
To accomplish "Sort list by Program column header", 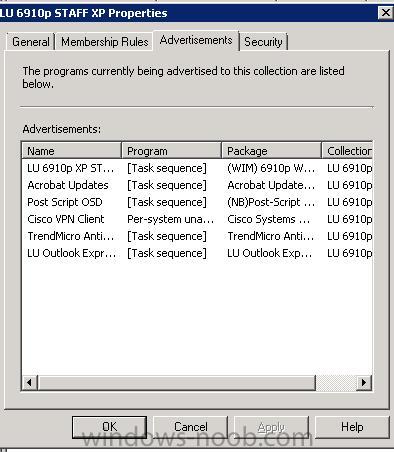I will point(171,151).
